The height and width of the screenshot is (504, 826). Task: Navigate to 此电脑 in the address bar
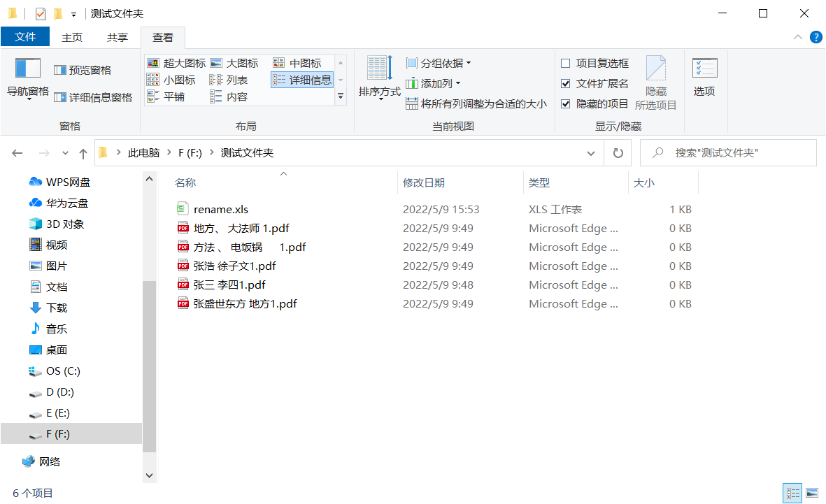pyautogui.click(x=145, y=152)
